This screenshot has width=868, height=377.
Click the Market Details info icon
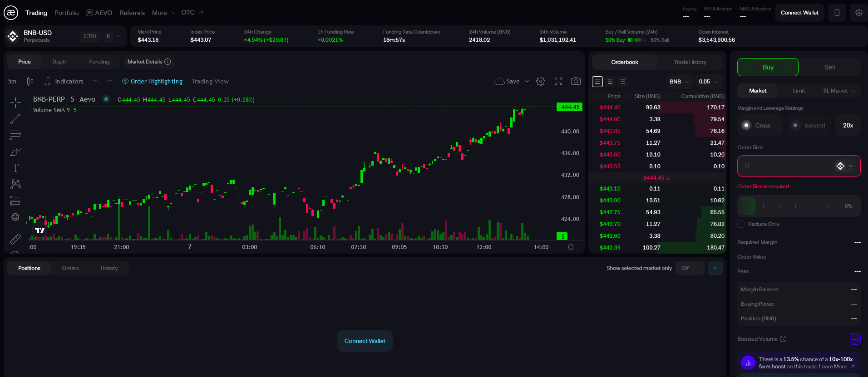pyautogui.click(x=168, y=62)
